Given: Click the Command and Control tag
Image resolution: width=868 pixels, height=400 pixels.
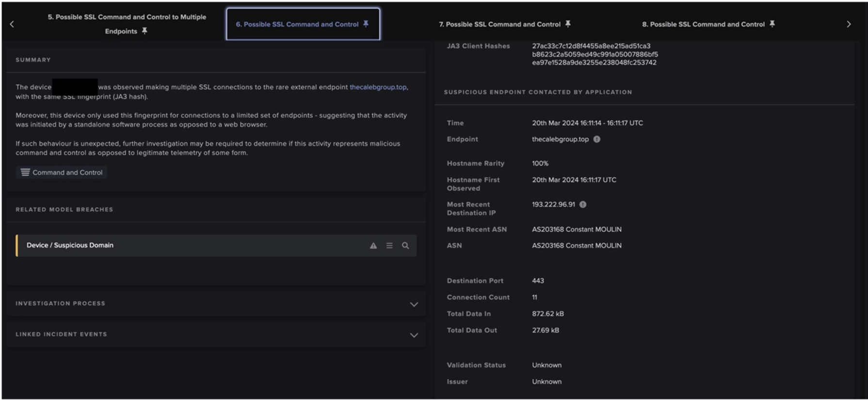Looking at the screenshot, I should pos(62,172).
